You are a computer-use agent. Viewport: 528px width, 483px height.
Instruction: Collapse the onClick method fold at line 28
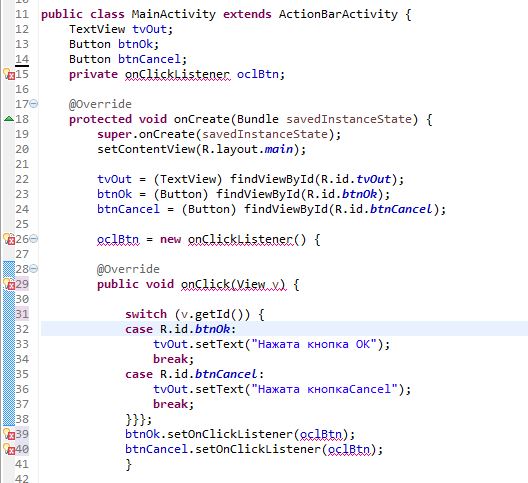(34, 269)
